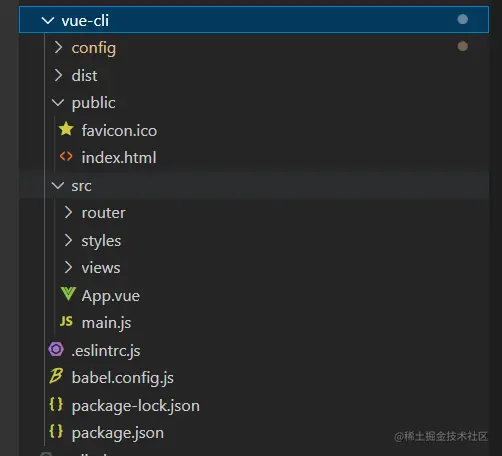Click the yellow JS file icon
Viewport: 502px width, 456px height.
66,321
